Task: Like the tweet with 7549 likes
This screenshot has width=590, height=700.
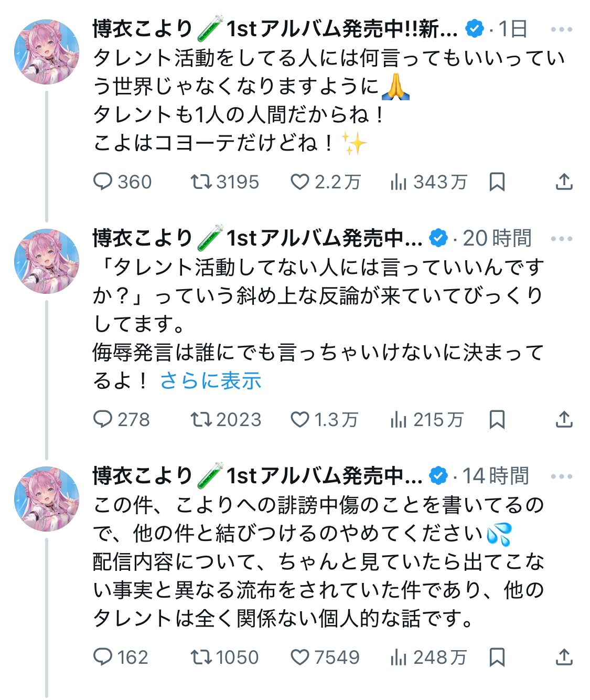Action: (x=300, y=657)
